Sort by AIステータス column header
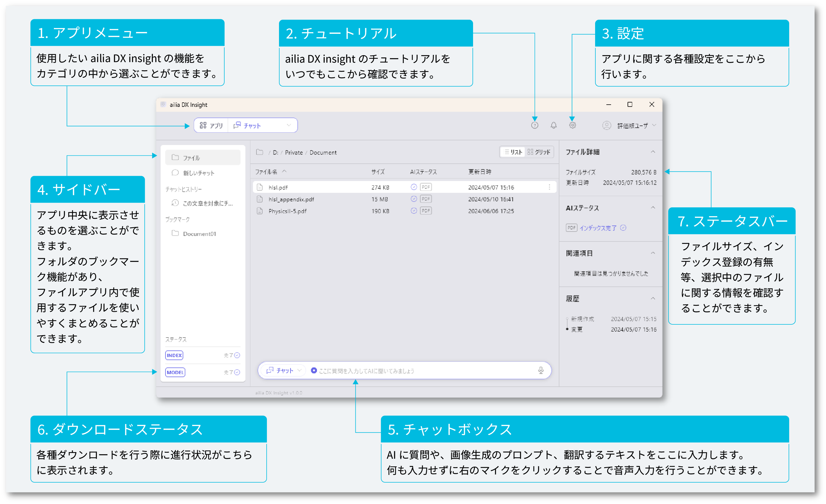Viewport: 826px width, 504px height. pyautogui.click(x=423, y=172)
